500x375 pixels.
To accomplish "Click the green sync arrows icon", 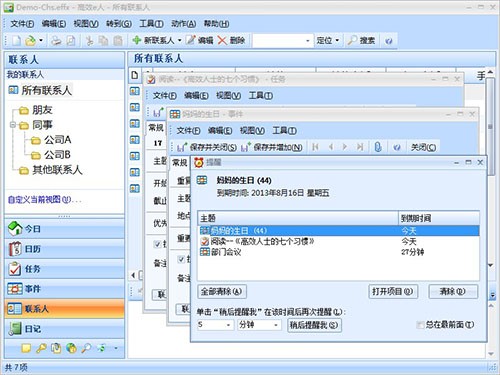I will click(101, 348).
